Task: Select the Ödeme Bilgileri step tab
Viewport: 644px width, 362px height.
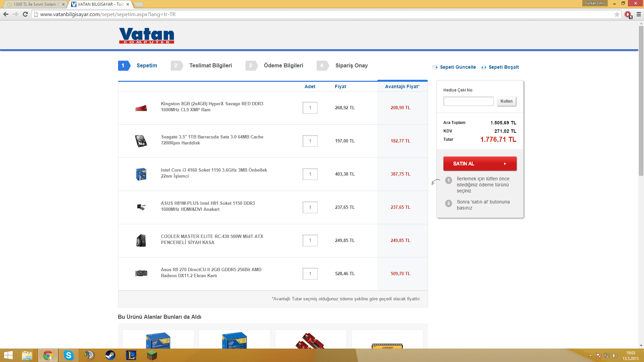Action: (x=283, y=66)
